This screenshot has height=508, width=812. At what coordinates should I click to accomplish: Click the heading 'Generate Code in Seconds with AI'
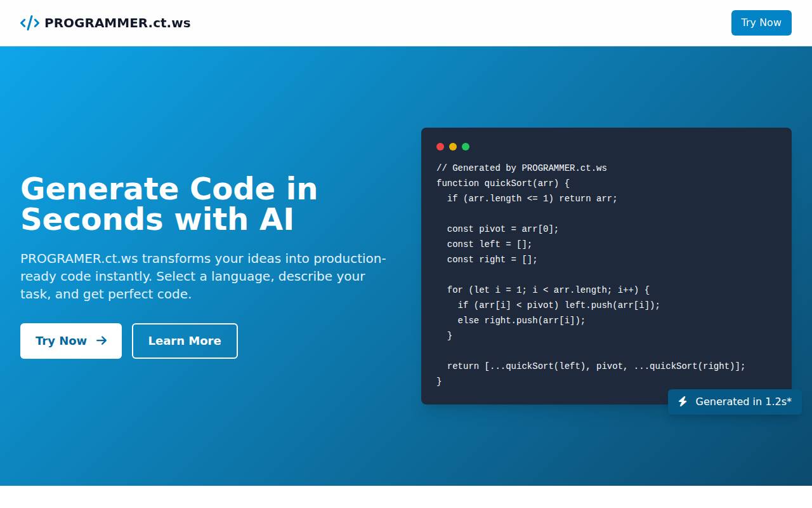[x=169, y=204]
